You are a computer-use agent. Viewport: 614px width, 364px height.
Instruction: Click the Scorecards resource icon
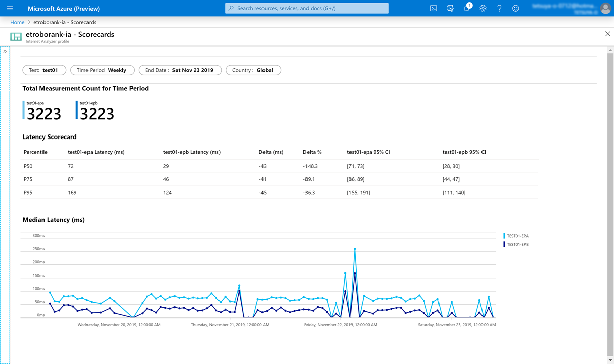16,37
